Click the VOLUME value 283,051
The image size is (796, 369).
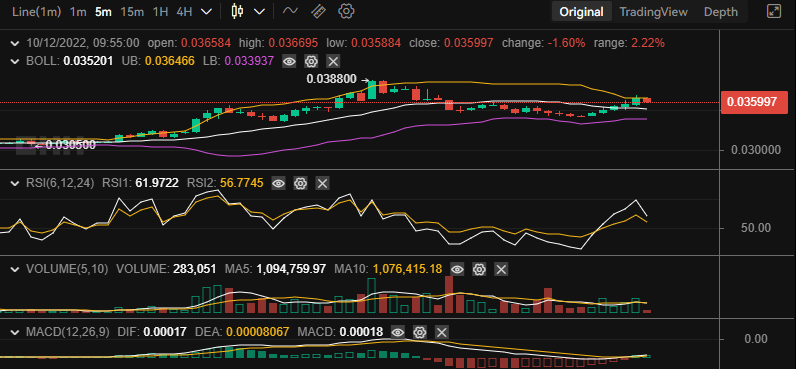(194, 269)
